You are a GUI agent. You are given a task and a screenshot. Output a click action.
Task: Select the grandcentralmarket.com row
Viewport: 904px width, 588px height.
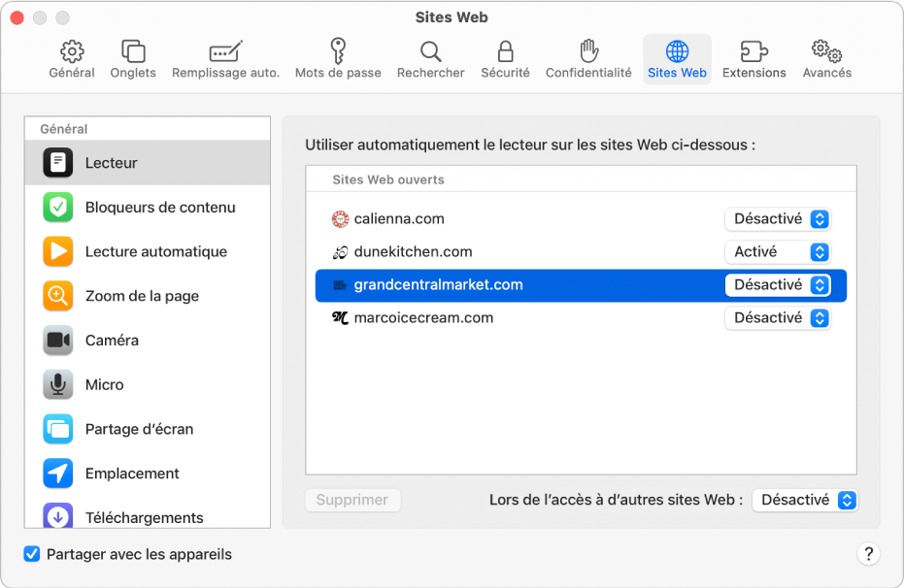pyautogui.click(x=581, y=285)
